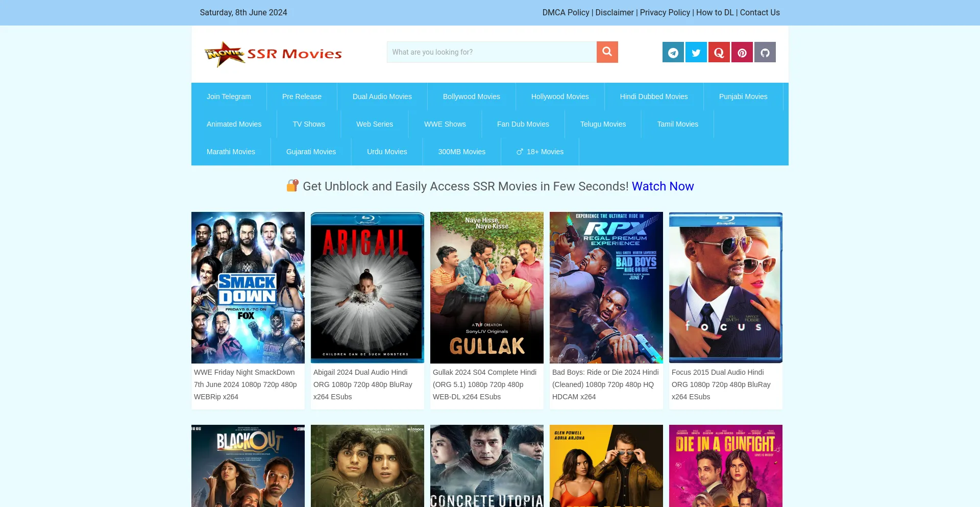Image resolution: width=980 pixels, height=507 pixels.
Task: Select the 18+ Movies category
Action: (540, 152)
